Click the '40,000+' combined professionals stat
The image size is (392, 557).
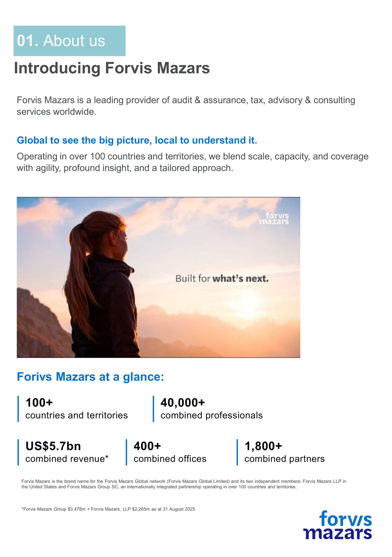tap(212, 409)
